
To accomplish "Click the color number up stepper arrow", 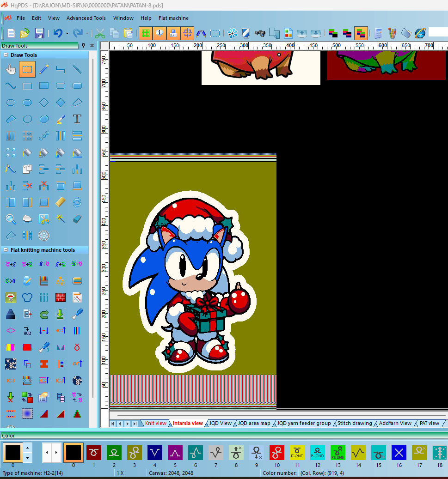I will pyautogui.click(x=28, y=448).
